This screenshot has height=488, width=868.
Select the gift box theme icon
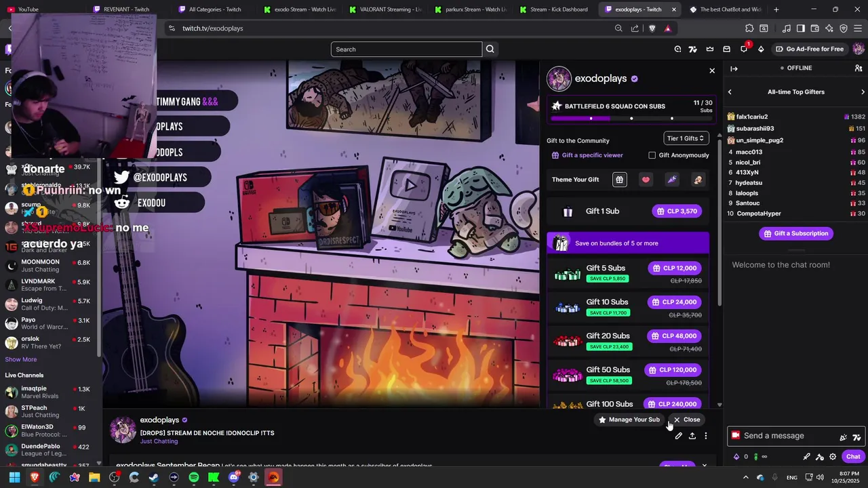[619, 180]
